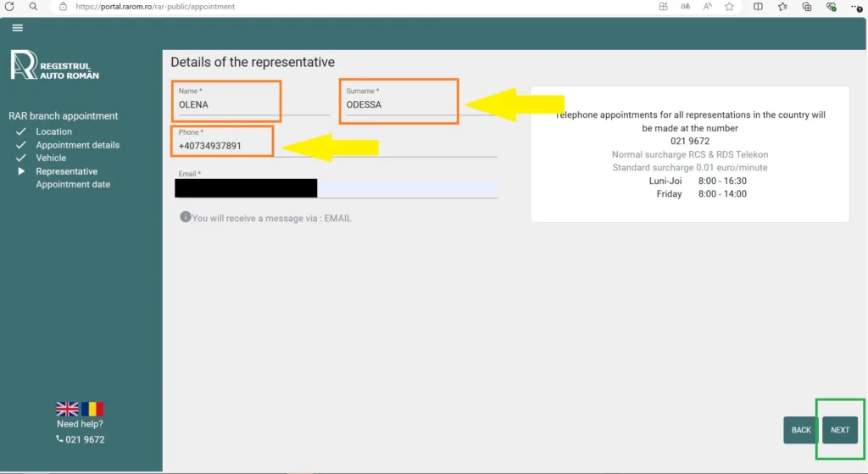
Task: Go to the Location step
Action: [53, 131]
